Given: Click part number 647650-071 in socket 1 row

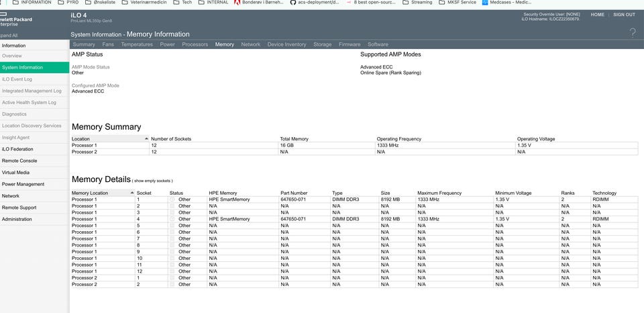Looking at the screenshot, I should (293, 199).
